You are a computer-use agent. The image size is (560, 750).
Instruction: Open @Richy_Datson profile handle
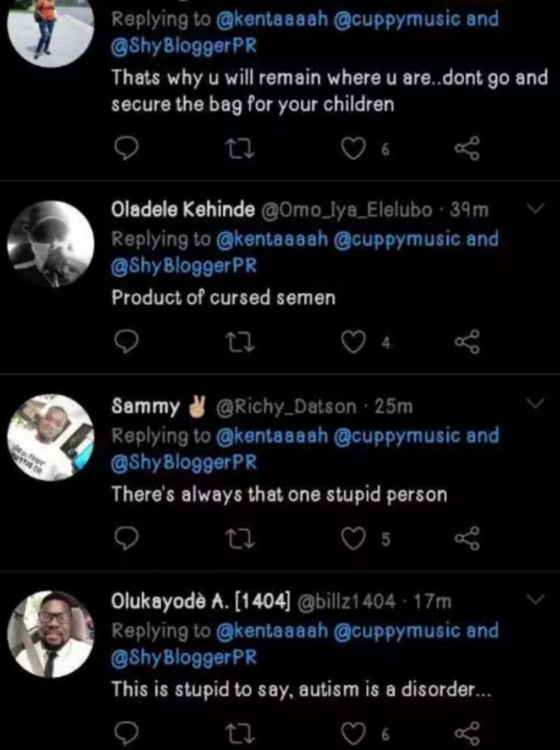(x=286, y=407)
